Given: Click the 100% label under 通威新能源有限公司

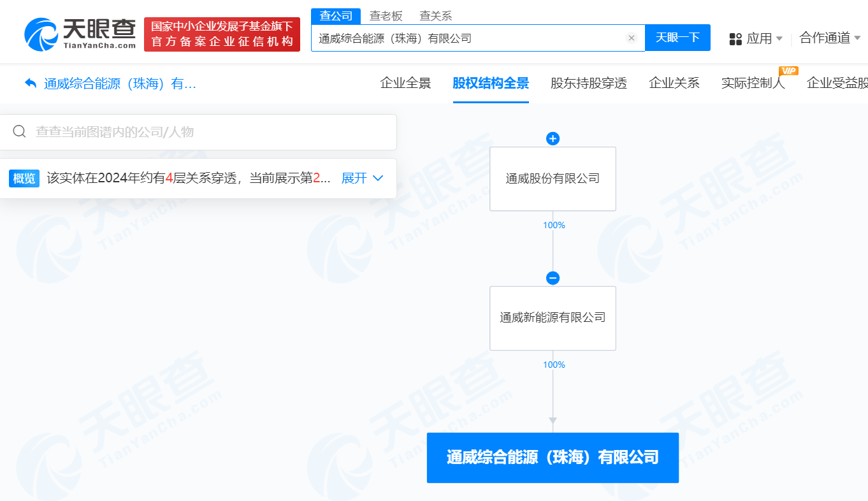Looking at the screenshot, I should (x=554, y=365).
